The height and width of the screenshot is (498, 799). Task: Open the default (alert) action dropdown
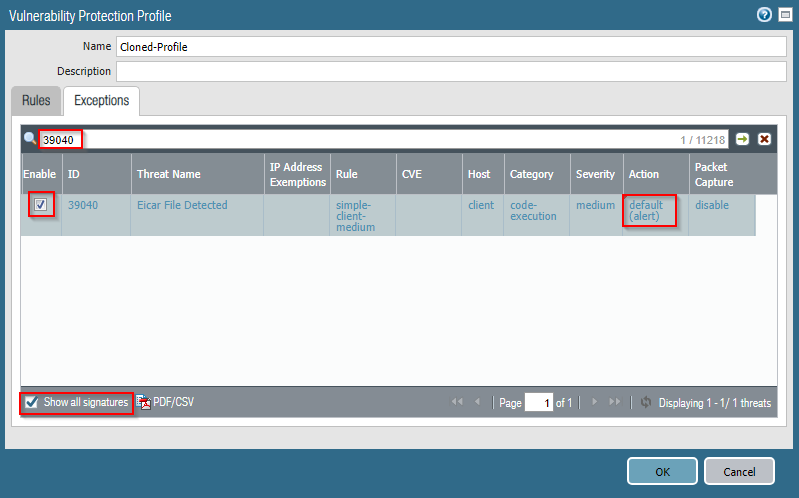click(x=649, y=211)
